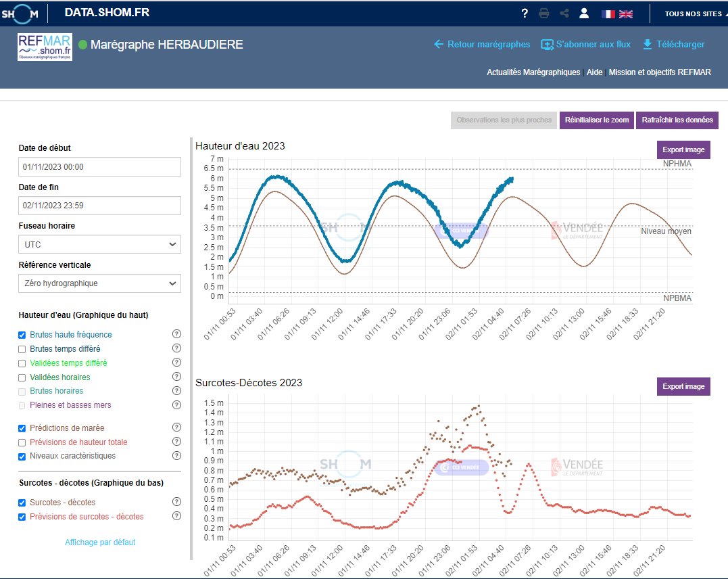This screenshot has height=579, width=728.
Task: Click Réinitialiser le zoom button
Action: pos(597,120)
